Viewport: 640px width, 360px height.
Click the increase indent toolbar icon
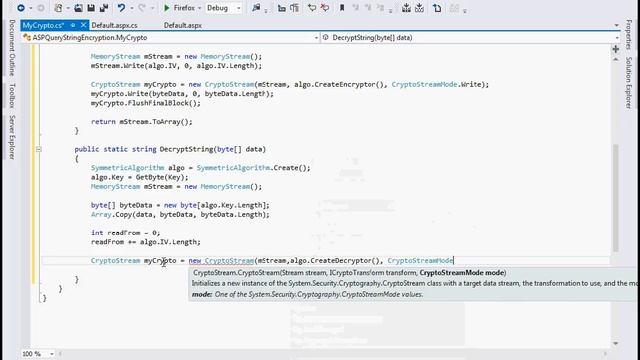pyautogui.click(x=294, y=8)
